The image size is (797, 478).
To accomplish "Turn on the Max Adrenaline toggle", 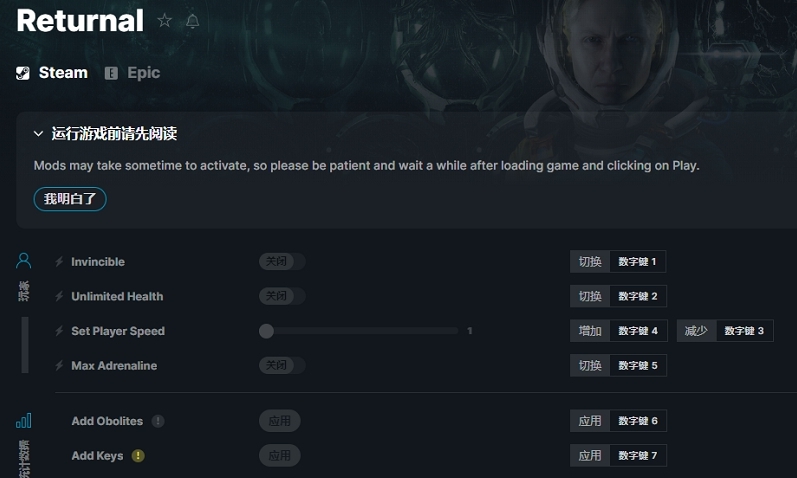I will tap(282, 366).
